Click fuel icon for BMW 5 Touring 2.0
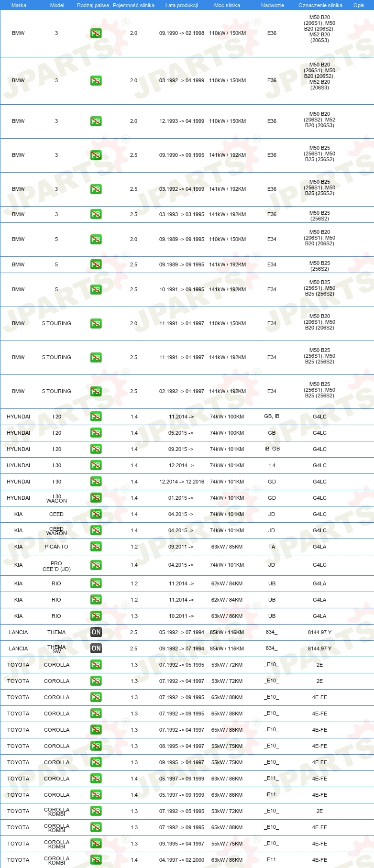This screenshot has width=374, height=868. point(96,324)
